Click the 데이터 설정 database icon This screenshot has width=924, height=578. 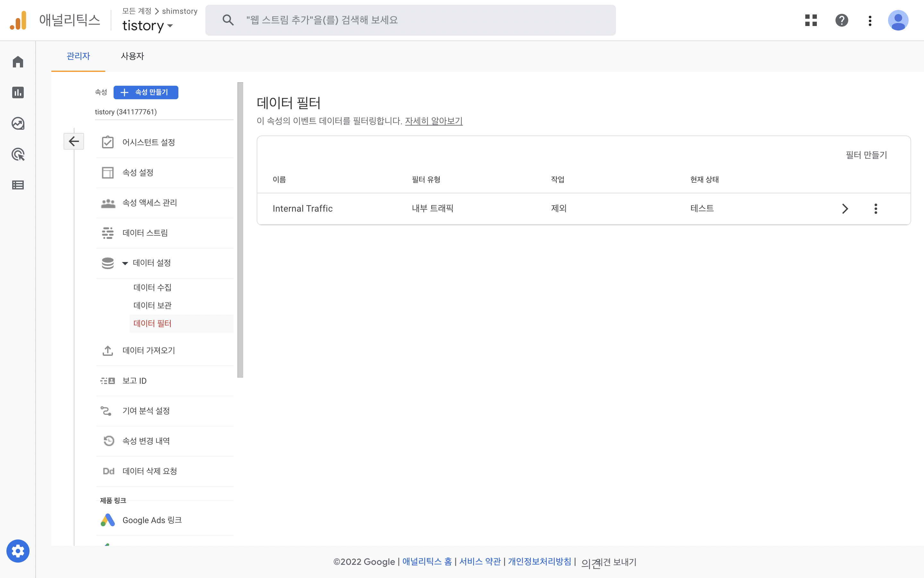(108, 263)
